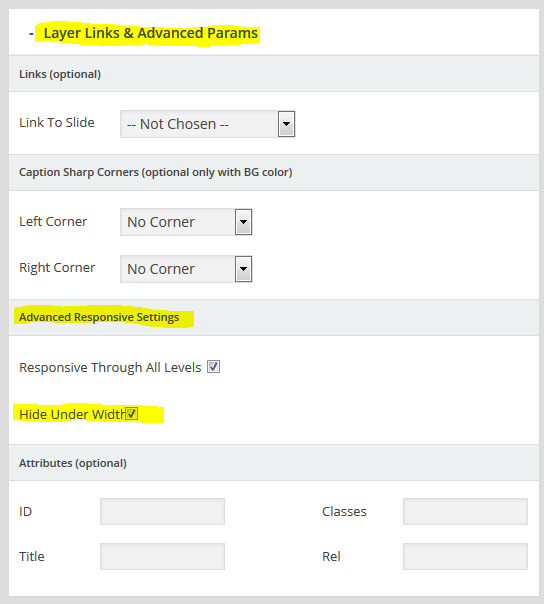The width and height of the screenshot is (544, 604).
Task: Click the Attributes (optional) section header
Action: (274, 463)
